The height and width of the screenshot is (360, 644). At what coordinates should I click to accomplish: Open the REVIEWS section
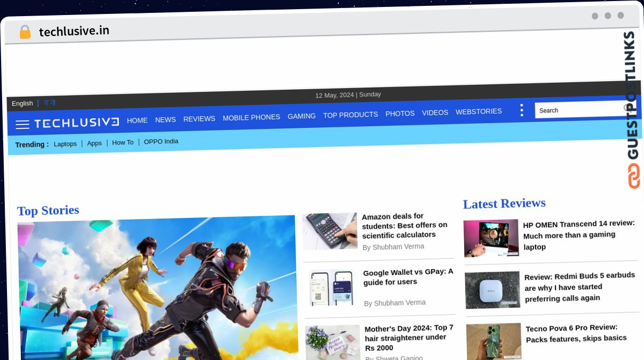click(x=199, y=119)
